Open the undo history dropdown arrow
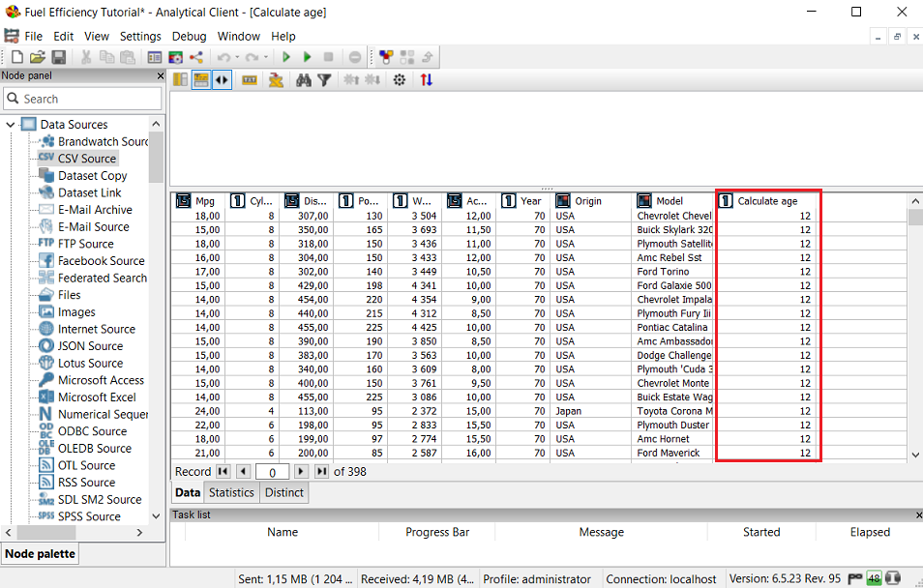This screenshot has width=923, height=588. [238, 58]
